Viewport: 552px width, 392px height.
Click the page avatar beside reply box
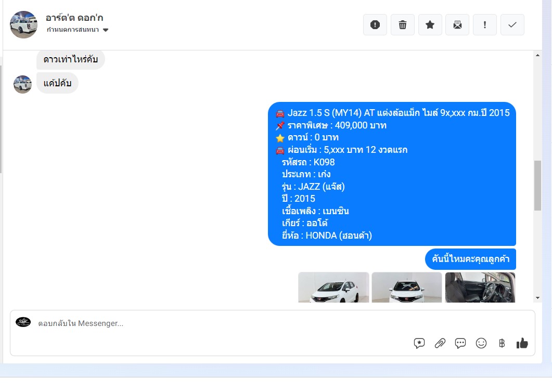point(23,322)
